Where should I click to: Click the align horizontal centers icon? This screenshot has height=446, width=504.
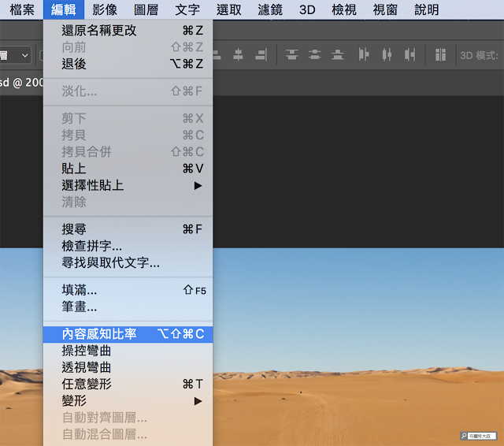point(238,55)
